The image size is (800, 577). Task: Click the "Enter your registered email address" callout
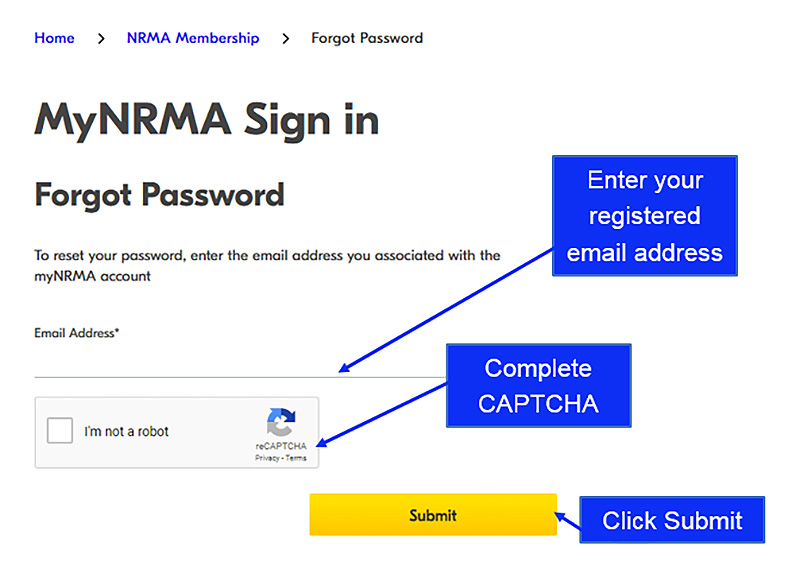[x=644, y=215]
